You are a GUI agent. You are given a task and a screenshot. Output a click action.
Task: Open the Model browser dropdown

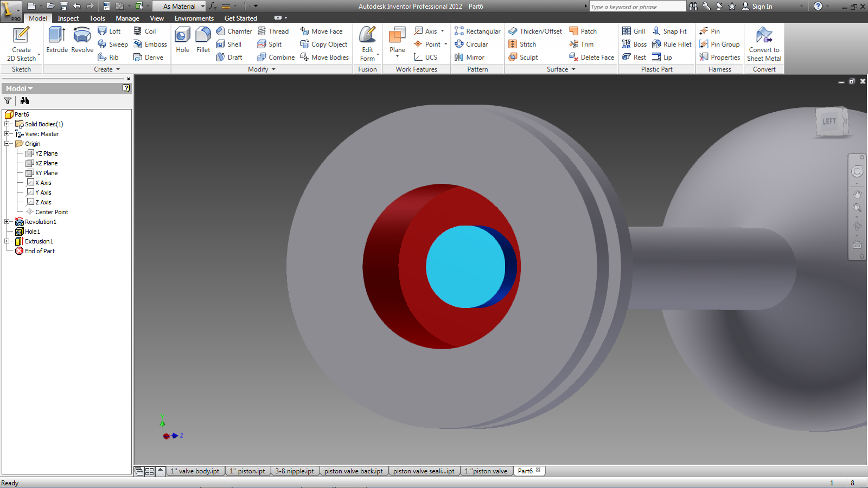point(20,88)
